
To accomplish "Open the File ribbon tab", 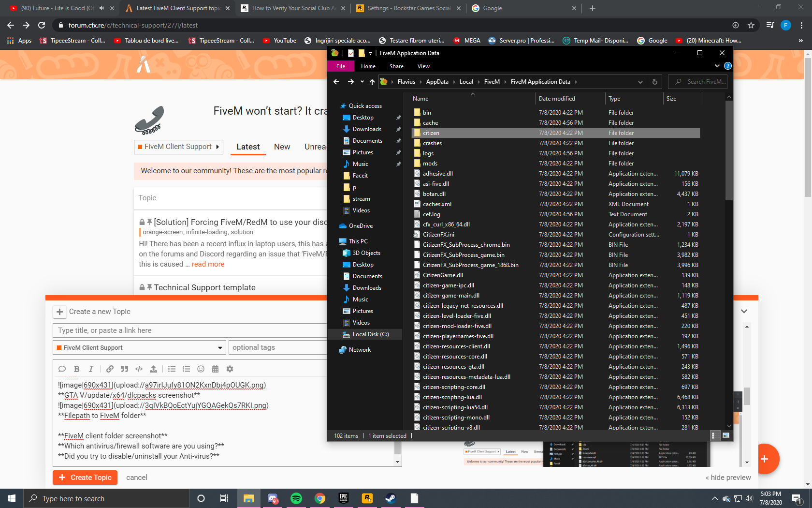I will point(341,66).
